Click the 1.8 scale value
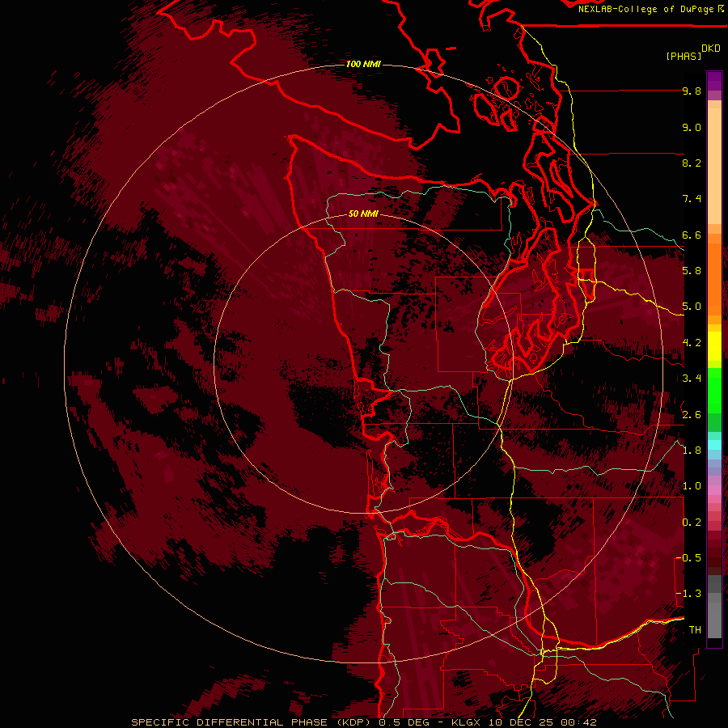This screenshot has height=728, width=728. point(692,451)
